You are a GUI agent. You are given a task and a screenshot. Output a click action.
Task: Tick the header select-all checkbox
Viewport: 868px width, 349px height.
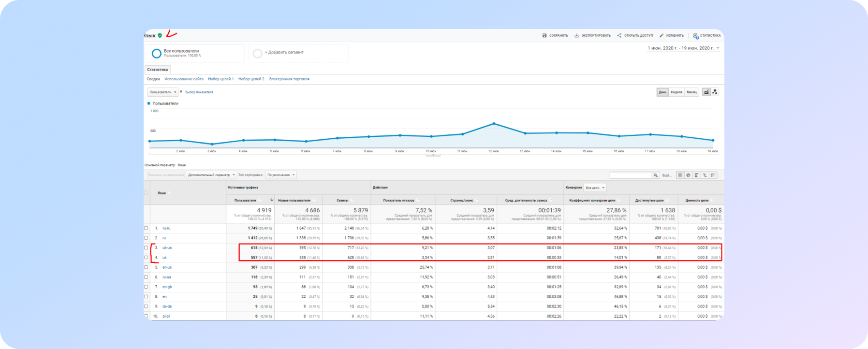click(x=146, y=193)
